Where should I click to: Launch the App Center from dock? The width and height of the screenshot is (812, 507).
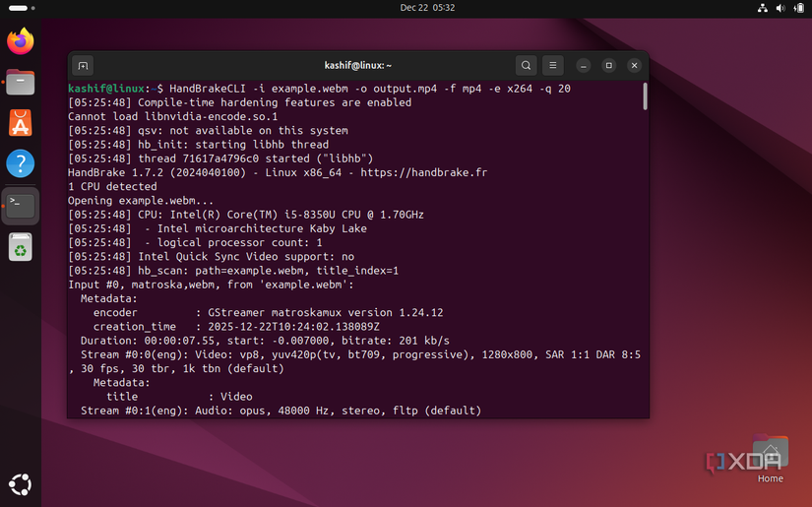point(21,123)
